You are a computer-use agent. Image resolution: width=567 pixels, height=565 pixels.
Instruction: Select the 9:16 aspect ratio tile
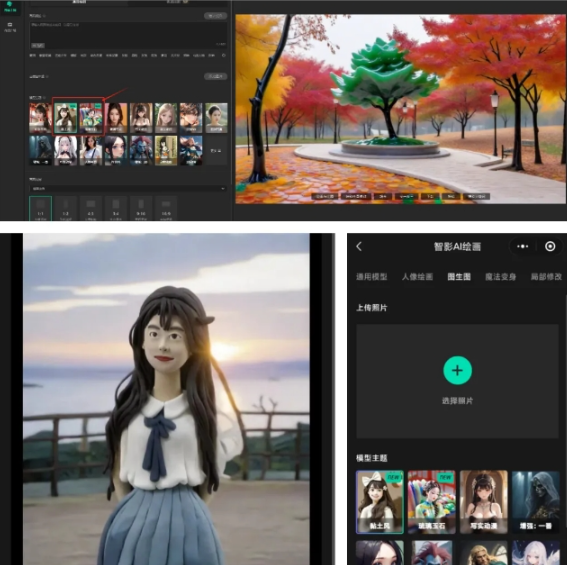141,208
